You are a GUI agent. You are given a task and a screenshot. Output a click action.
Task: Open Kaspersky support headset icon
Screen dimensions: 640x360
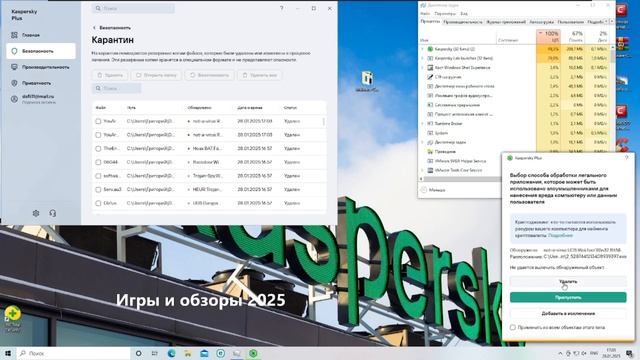pyautogui.click(x=53, y=213)
